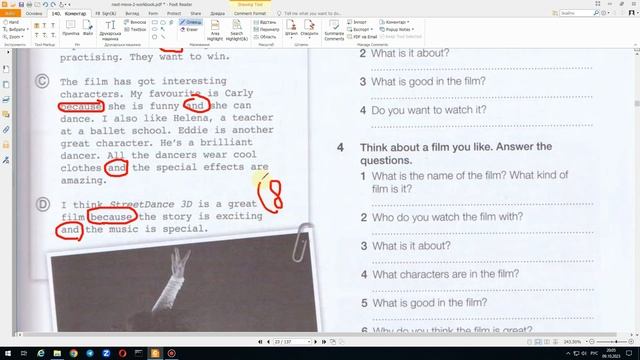Click the Redo icon
This screenshot has height=360, width=640.
[53, 4]
